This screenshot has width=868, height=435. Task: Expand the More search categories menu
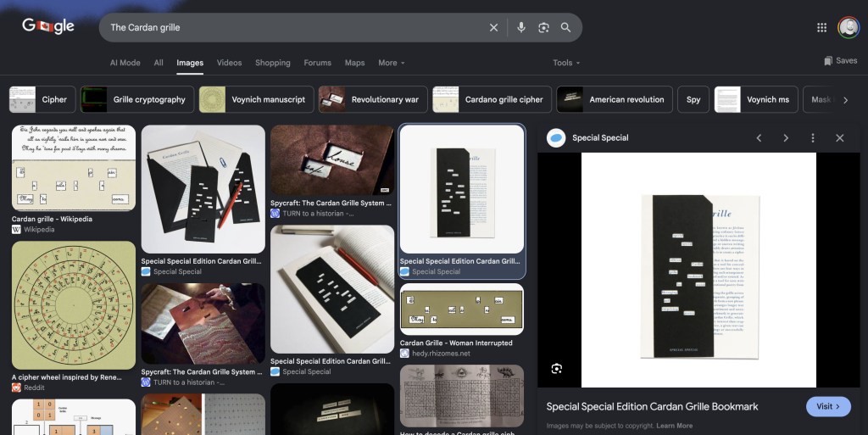[x=392, y=63]
